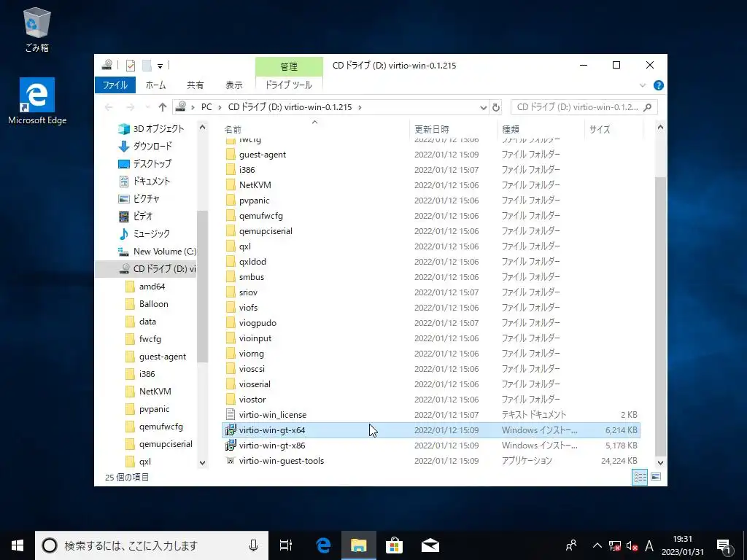Open the ドライブ ツール ribbon tab
Viewport: 747px width, 560px height.
(x=289, y=85)
